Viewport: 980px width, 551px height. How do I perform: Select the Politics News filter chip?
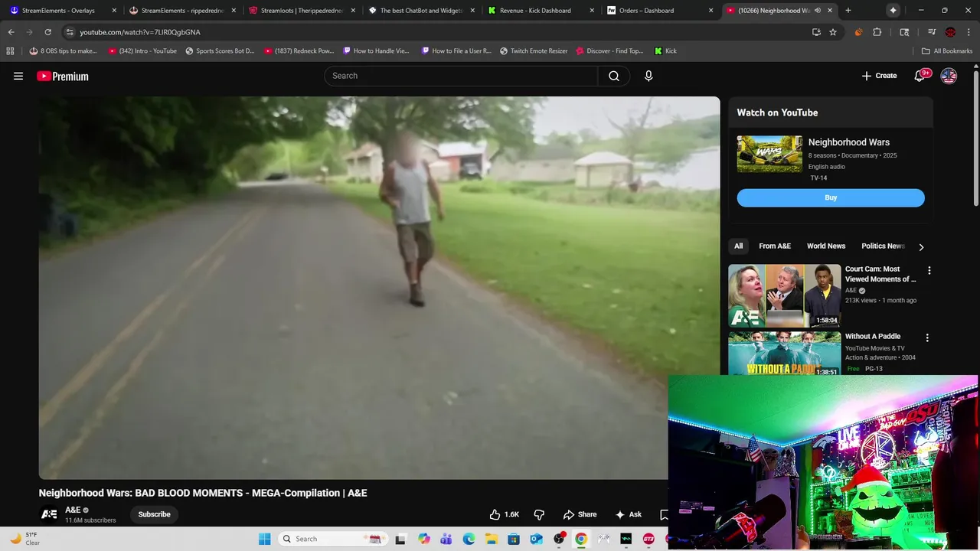point(883,246)
